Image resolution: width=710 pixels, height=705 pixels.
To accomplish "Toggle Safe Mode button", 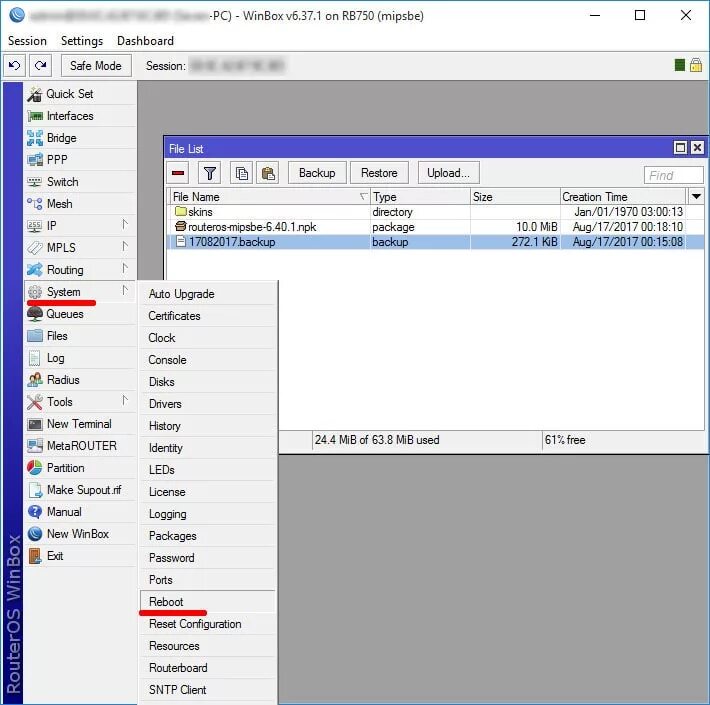I will (x=96, y=66).
